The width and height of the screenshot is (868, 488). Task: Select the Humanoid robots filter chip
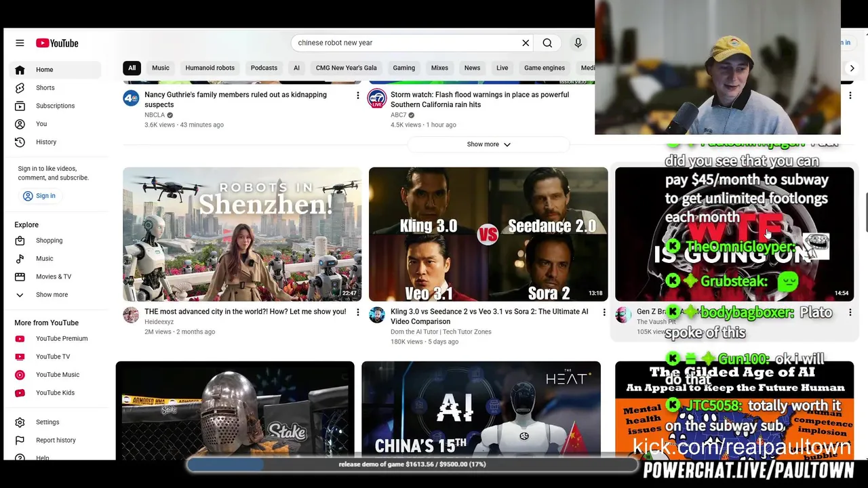(210, 68)
